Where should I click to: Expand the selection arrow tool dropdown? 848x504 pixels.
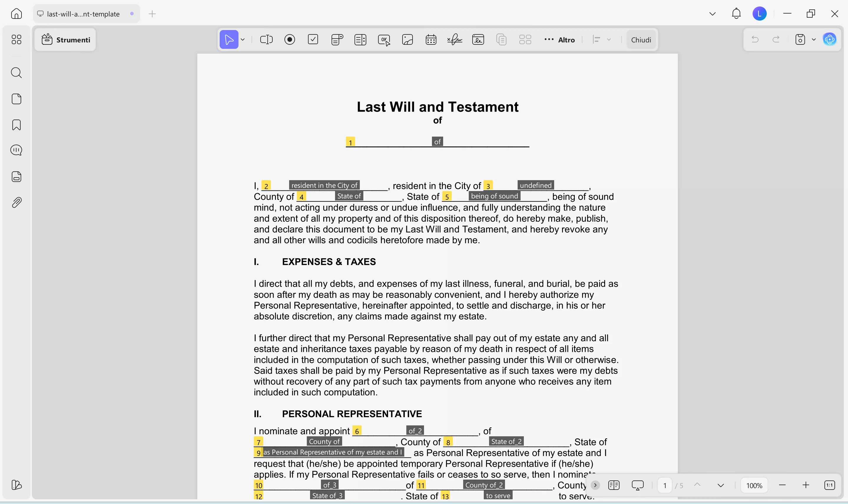point(243,40)
